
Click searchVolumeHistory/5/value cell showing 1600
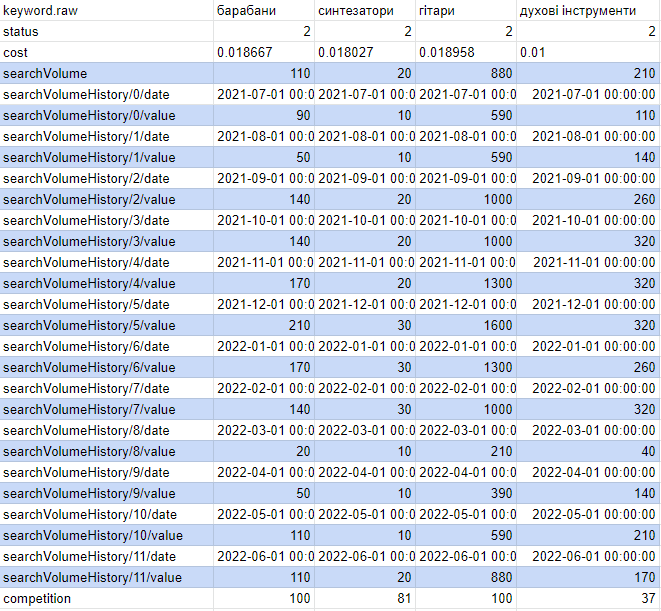pyautogui.click(x=466, y=326)
